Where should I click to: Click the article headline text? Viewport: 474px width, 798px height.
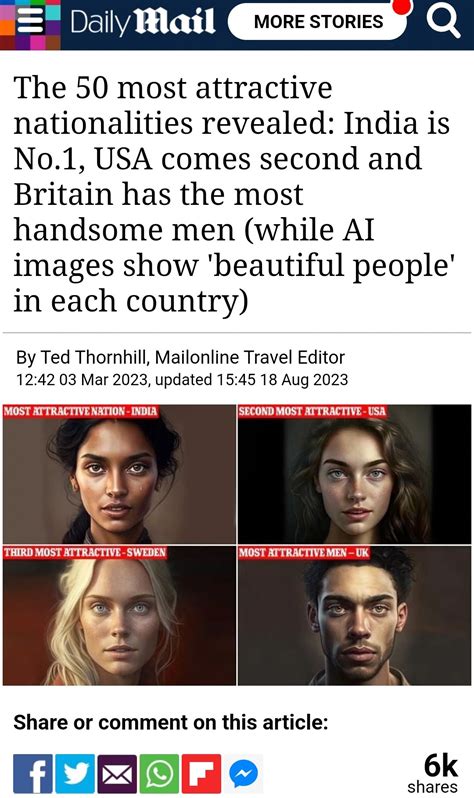tap(233, 194)
